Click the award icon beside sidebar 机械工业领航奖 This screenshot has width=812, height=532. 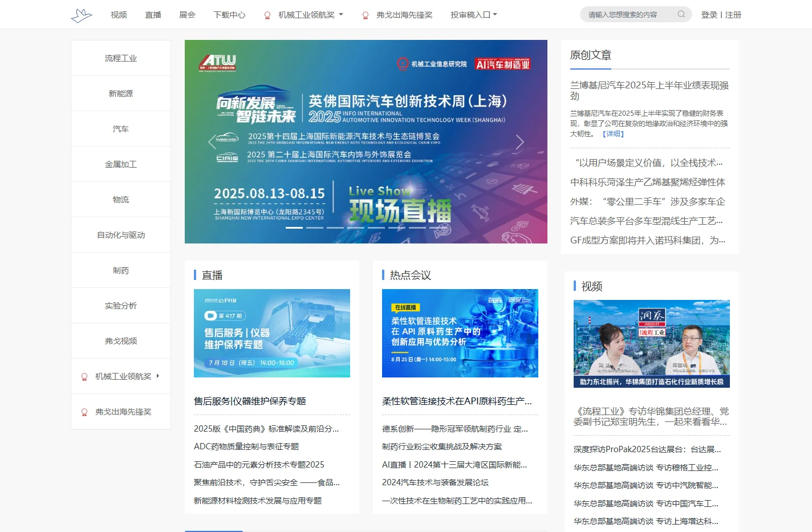click(x=84, y=377)
